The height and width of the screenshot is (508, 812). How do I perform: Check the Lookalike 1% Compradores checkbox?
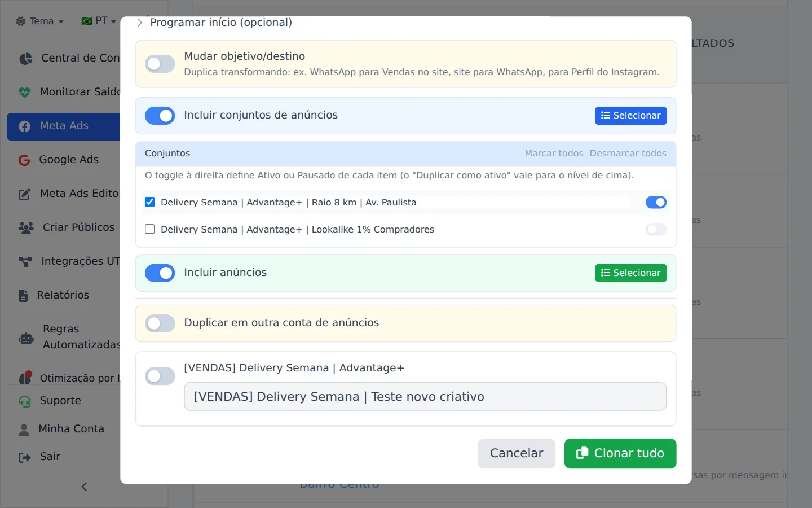pyautogui.click(x=149, y=229)
